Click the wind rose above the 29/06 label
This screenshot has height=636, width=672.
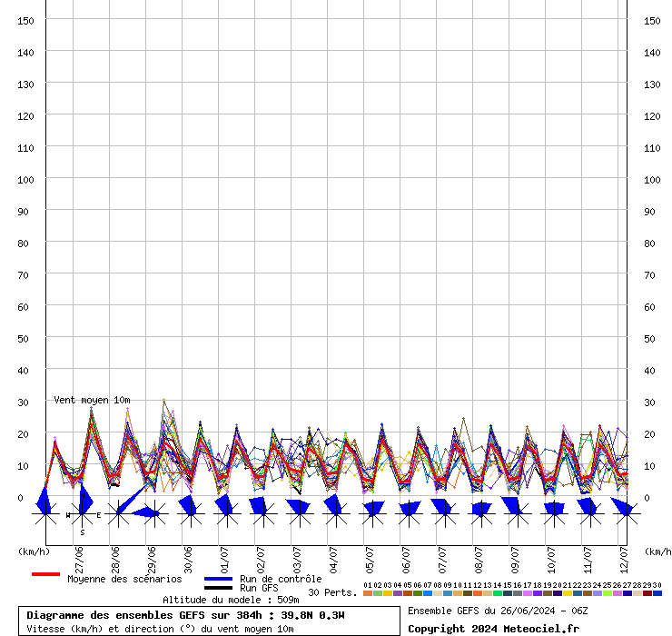click(x=153, y=513)
